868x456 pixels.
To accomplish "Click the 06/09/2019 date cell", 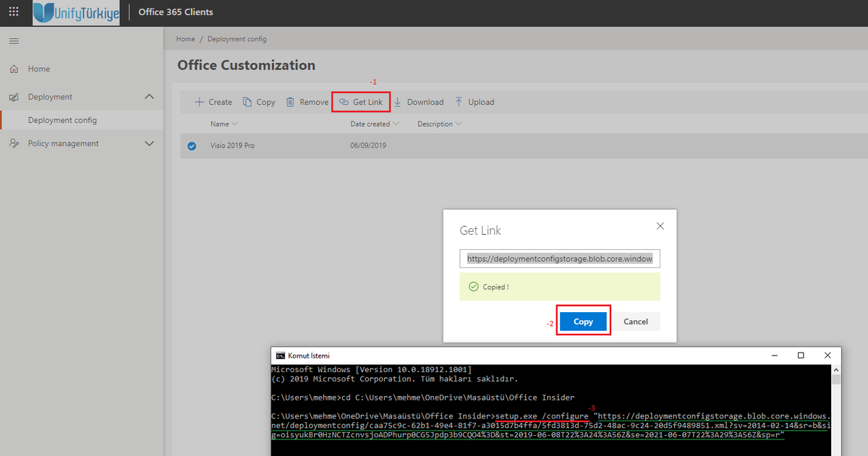I will pos(368,146).
